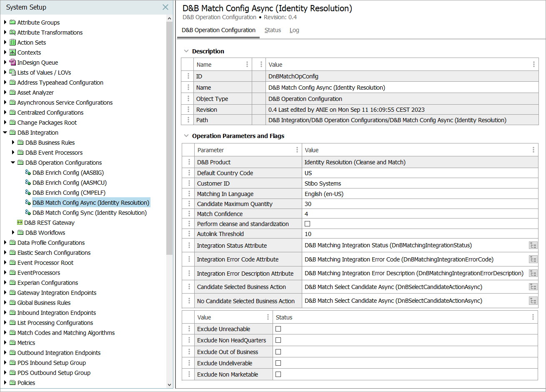Screen dimensions: 546x392
Task: Click the System Setup tree vertical scrollbar
Action: click(x=169, y=138)
